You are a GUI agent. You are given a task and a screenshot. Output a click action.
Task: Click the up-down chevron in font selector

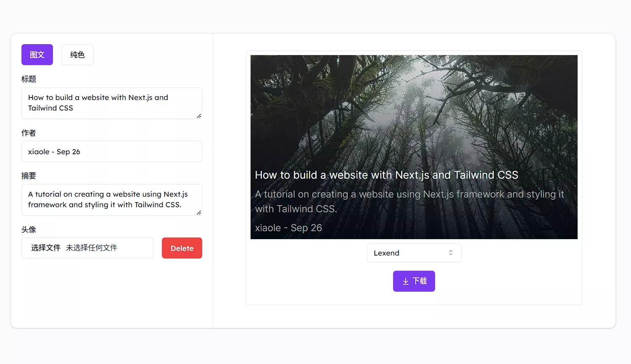coord(451,253)
